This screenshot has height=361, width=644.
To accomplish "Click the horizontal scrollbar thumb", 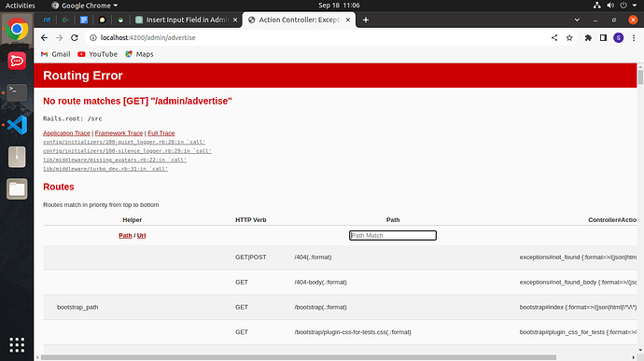I will (x=299, y=357).
